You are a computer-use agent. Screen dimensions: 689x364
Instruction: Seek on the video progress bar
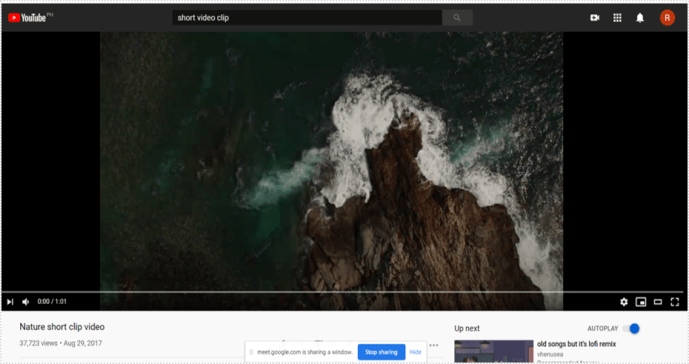[344, 292]
